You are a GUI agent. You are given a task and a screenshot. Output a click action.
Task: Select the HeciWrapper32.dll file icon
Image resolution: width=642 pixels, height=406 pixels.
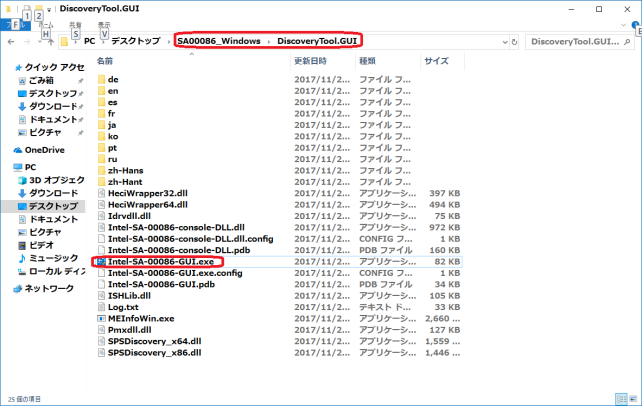[x=102, y=193]
